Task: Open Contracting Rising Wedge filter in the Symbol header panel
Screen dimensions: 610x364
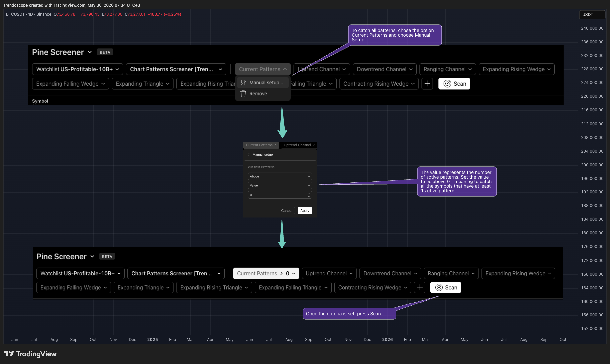Action: [379, 84]
